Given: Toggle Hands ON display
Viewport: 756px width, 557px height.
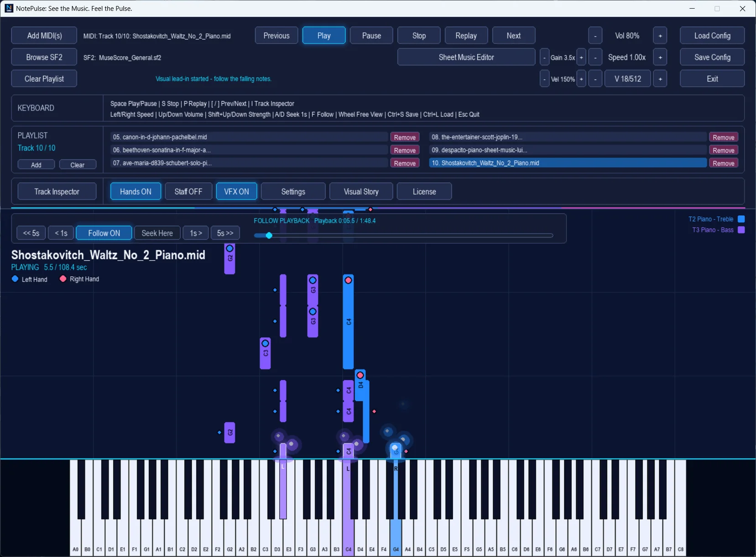Looking at the screenshot, I should [136, 192].
